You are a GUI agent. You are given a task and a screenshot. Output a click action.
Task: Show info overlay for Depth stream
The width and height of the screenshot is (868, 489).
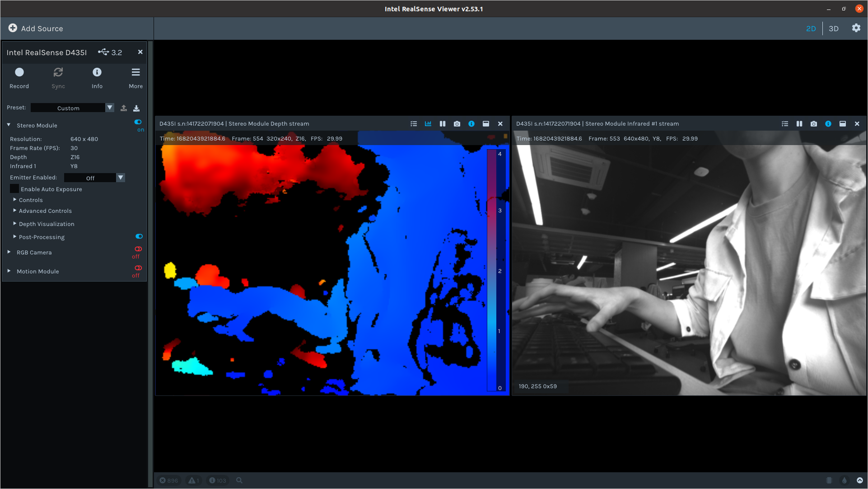(471, 124)
